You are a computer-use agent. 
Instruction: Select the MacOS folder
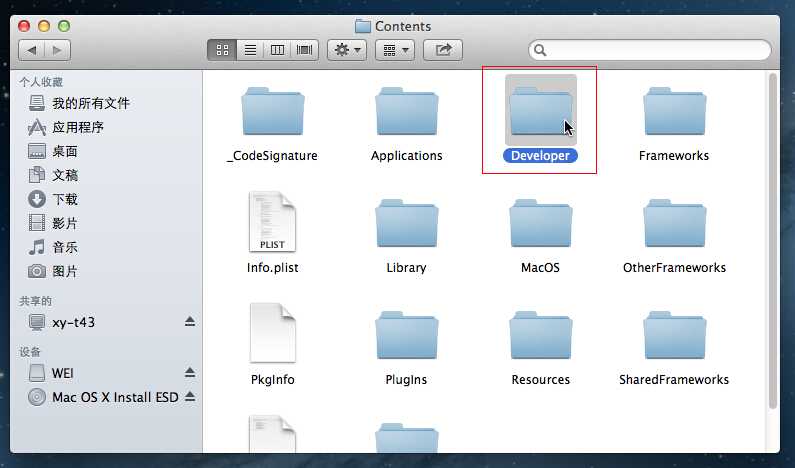[540, 223]
